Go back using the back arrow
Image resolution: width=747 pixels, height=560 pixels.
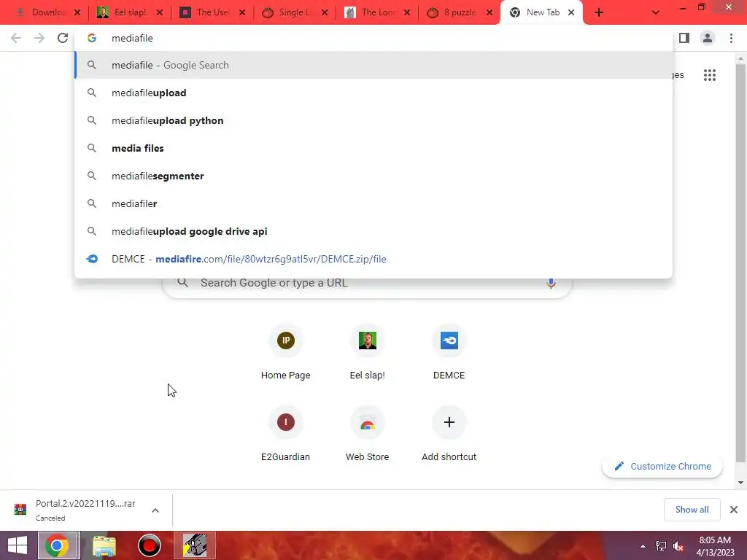coord(16,38)
